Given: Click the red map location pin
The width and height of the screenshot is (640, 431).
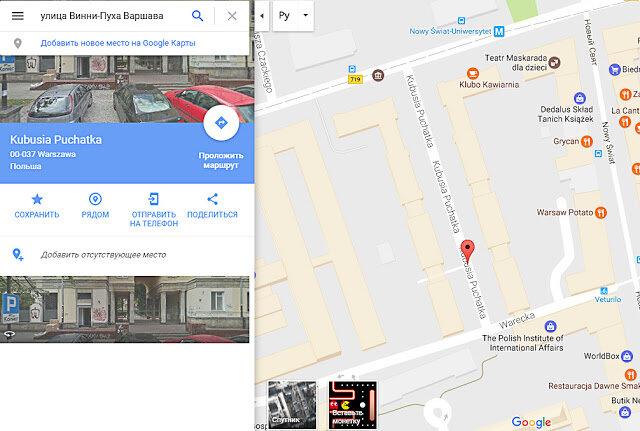Looking at the screenshot, I should click(467, 250).
